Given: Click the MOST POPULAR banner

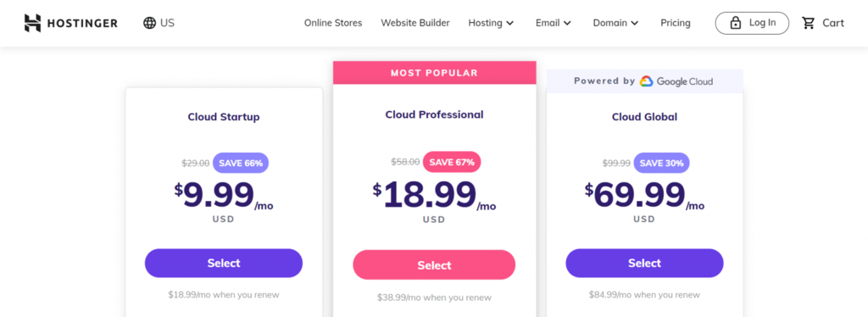Looking at the screenshot, I should (435, 73).
